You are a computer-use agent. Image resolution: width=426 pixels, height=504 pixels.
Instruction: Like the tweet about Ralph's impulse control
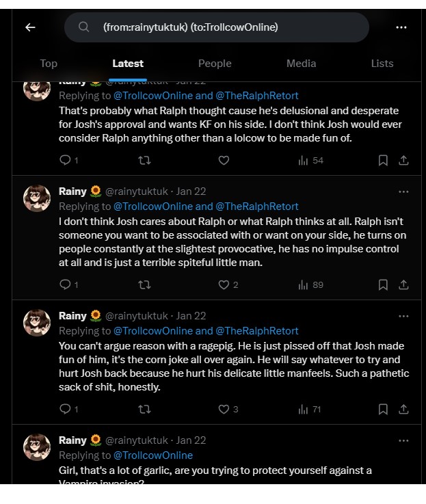(x=224, y=284)
